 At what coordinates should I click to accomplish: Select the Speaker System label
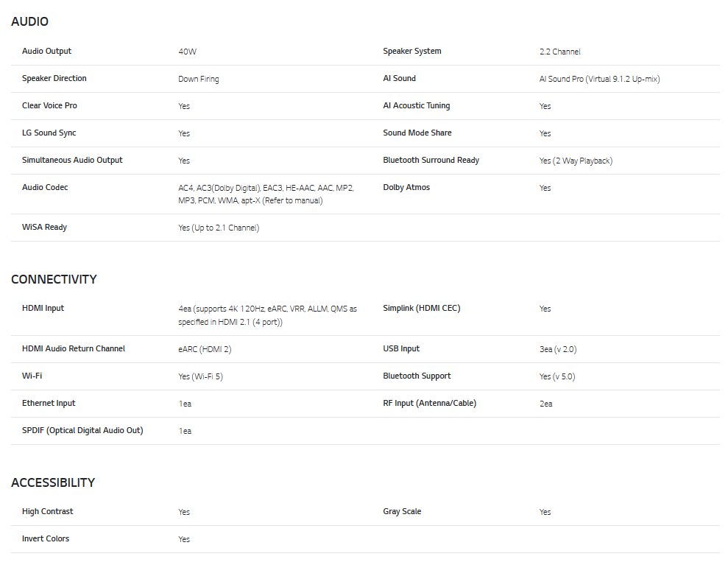tap(412, 52)
